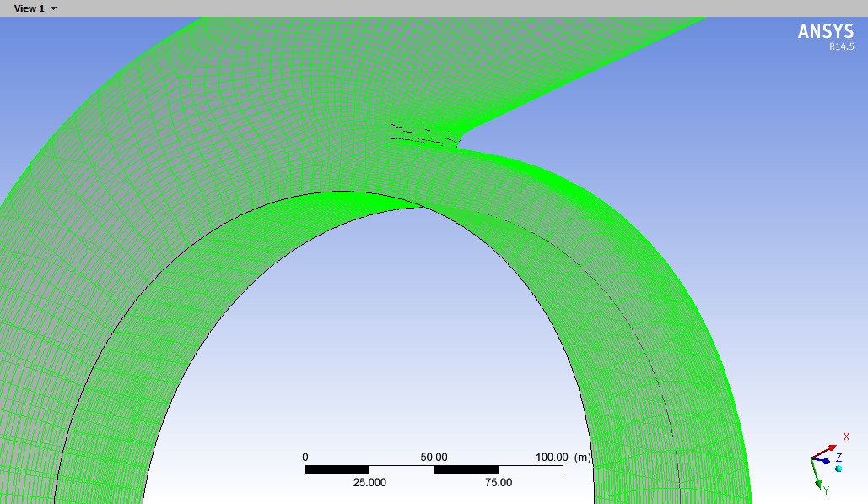
Task: Select the green Y letter on triad
Action: [x=826, y=490]
